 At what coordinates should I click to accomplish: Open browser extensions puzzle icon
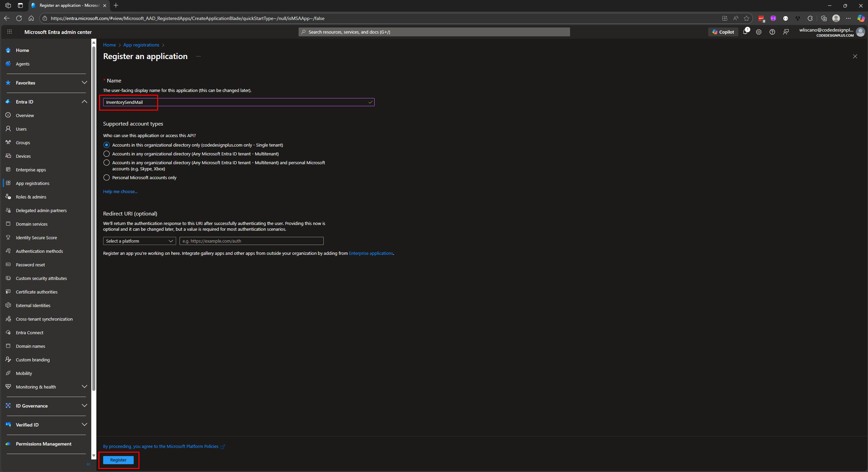point(810,18)
